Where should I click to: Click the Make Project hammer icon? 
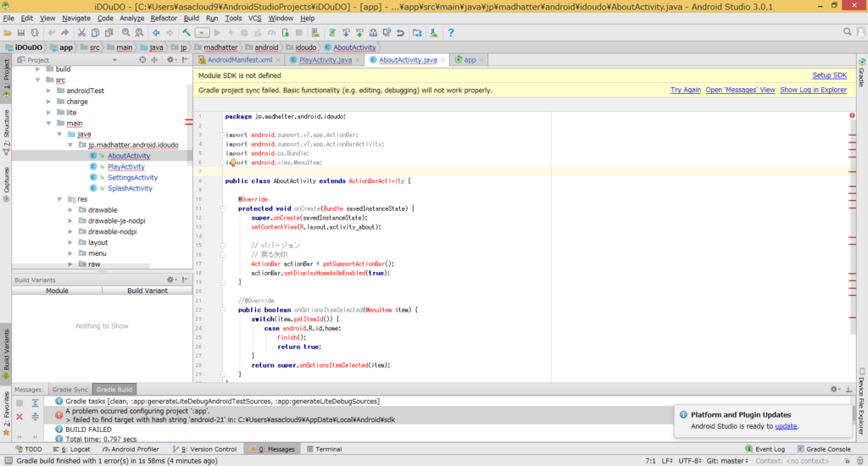coord(186,33)
